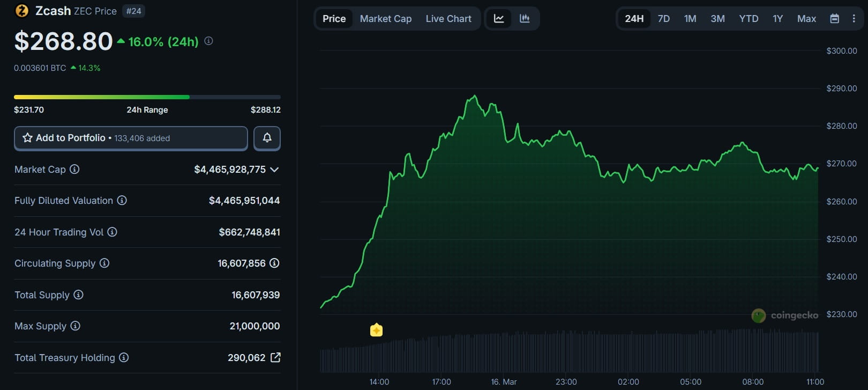Open the chart three-dot options menu
Image resolution: width=868 pixels, height=390 pixels.
coord(854,19)
